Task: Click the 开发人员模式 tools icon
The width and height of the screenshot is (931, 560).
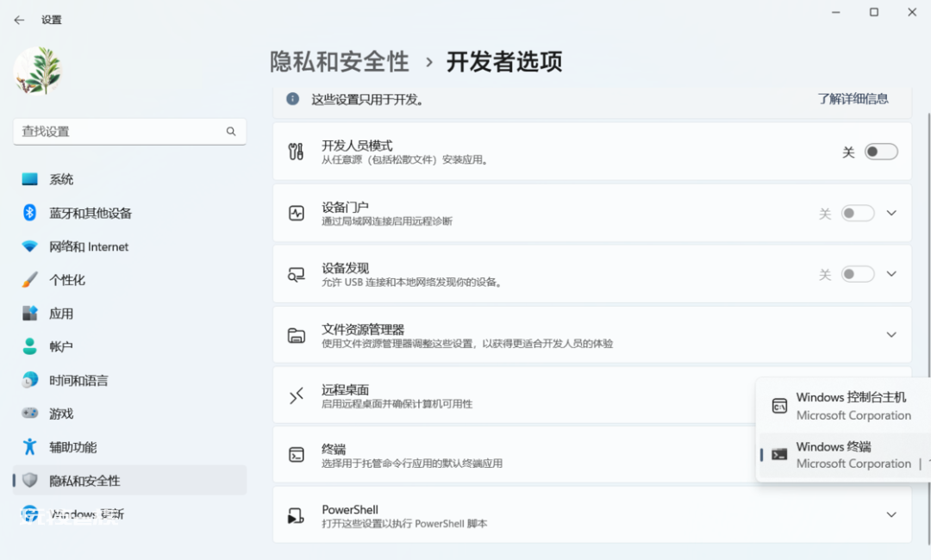Action: click(296, 152)
